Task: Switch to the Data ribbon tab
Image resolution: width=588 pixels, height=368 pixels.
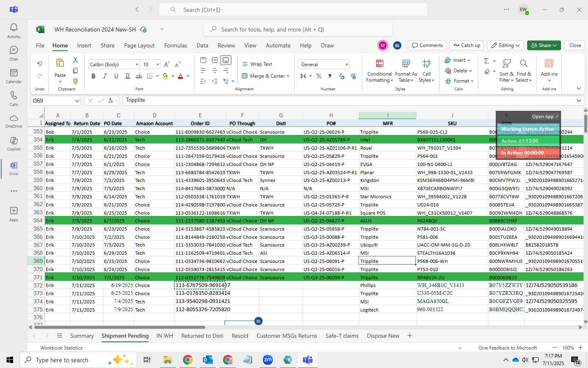Action: pos(202,45)
